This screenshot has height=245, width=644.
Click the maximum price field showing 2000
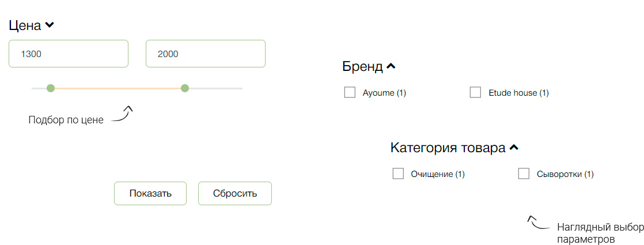point(206,54)
